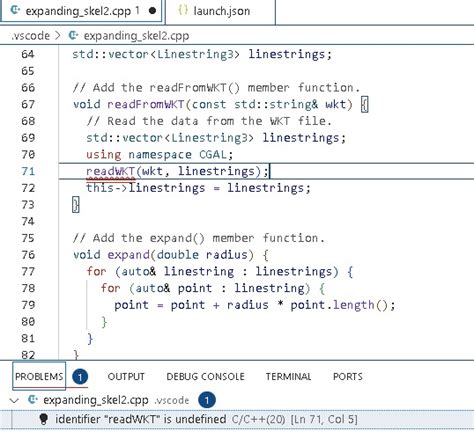
Task: Open the .vscode breadcrumb folder
Action: [31, 36]
